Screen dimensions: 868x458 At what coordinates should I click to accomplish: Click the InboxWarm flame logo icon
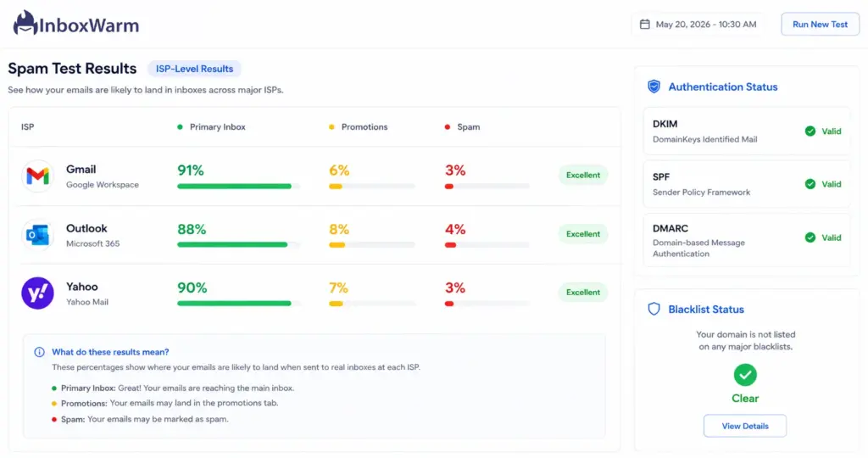(25, 23)
